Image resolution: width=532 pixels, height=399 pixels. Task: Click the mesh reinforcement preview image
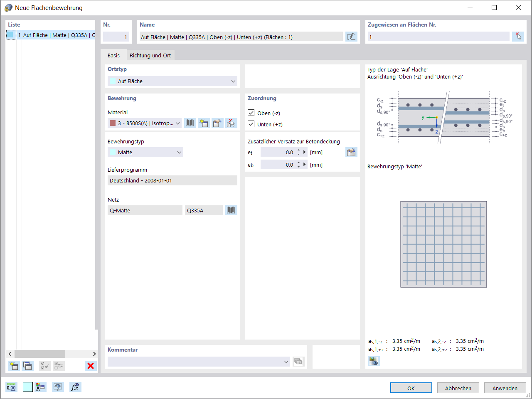point(443,244)
